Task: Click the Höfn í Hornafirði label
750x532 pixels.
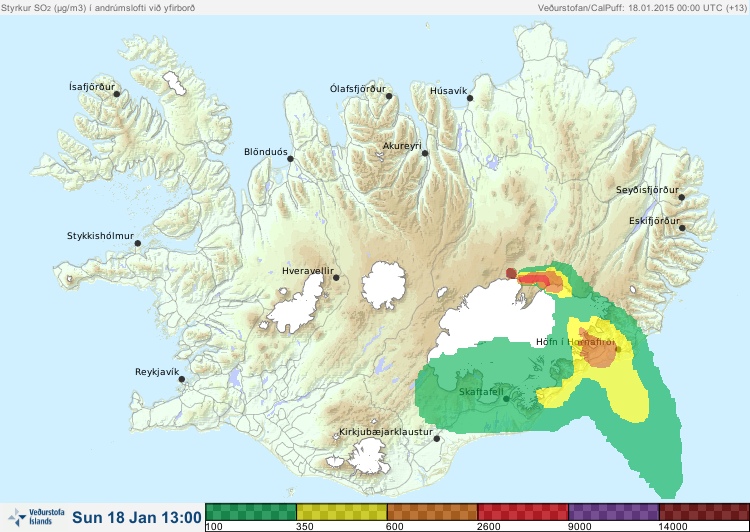Action: [575, 342]
